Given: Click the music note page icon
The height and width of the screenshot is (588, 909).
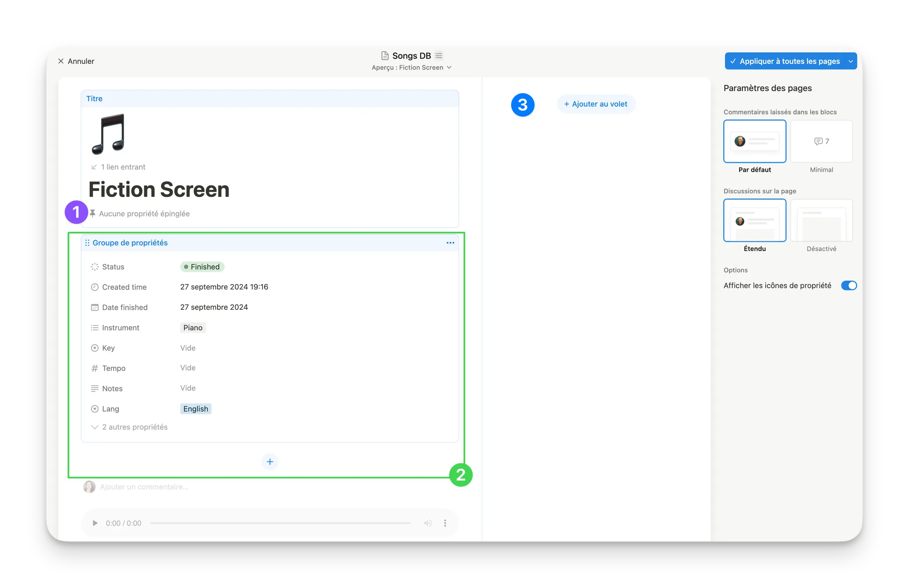Looking at the screenshot, I should point(108,134).
